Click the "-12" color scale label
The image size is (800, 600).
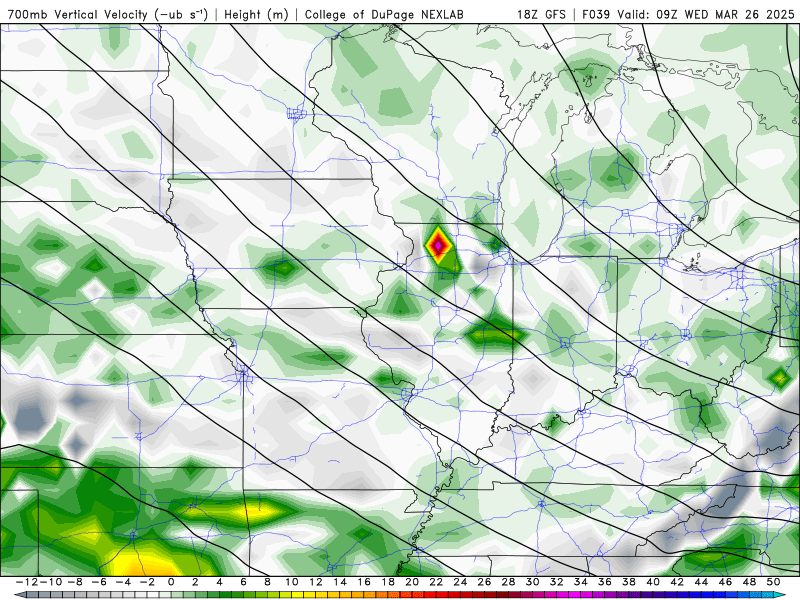(27, 582)
